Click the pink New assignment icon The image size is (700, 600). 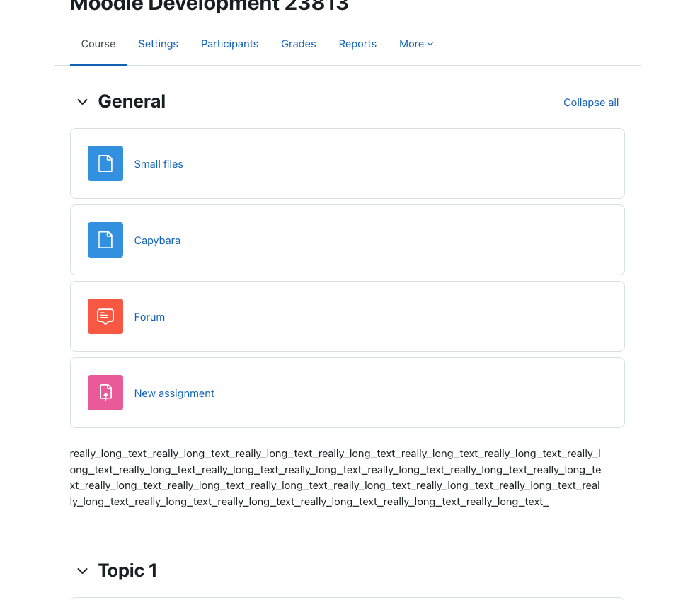105,393
